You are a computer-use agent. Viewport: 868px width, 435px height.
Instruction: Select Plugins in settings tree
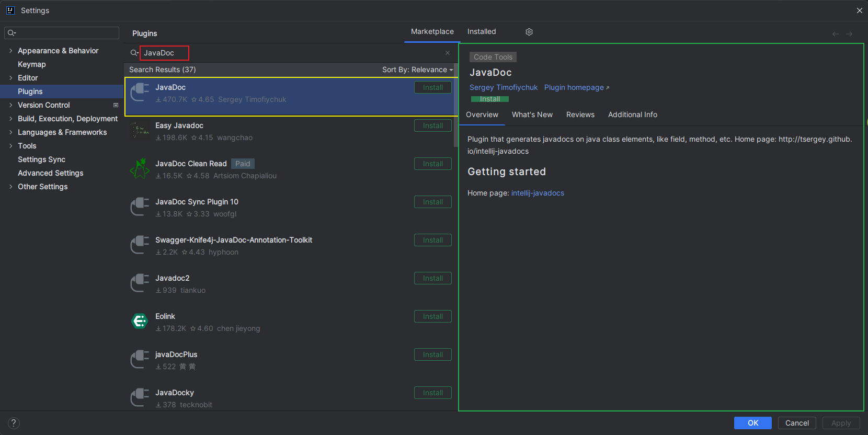click(62, 91)
